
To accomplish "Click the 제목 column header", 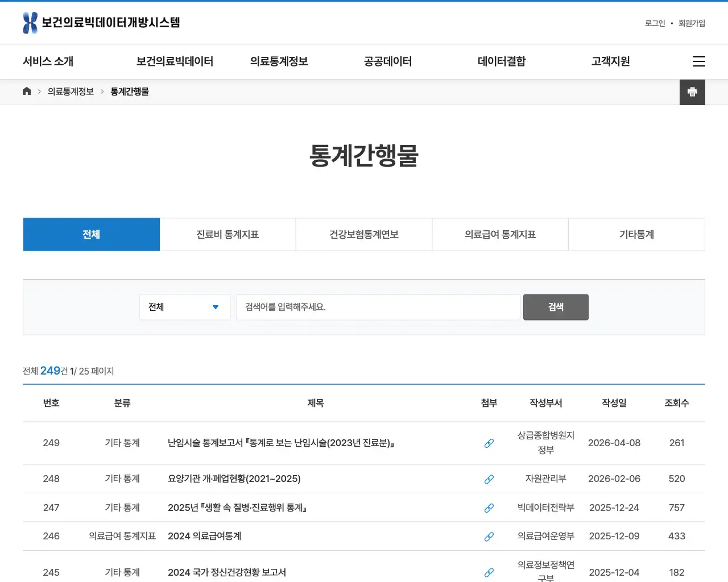I will click(316, 403).
